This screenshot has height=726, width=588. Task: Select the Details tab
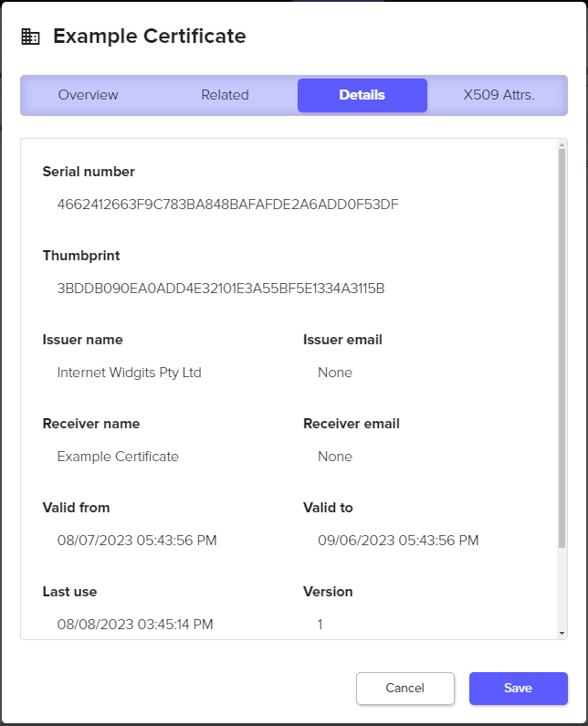tap(362, 95)
